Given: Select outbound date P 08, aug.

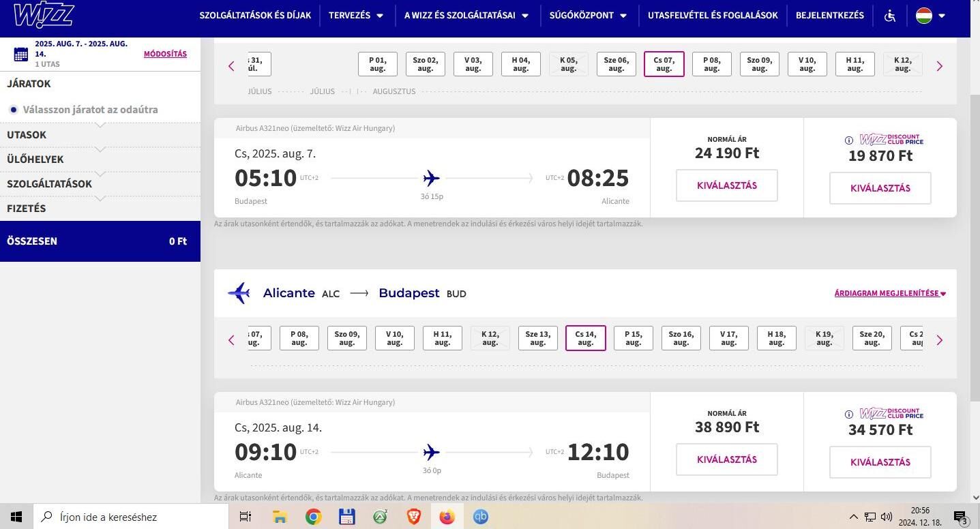Looking at the screenshot, I should click(x=712, y=64).
